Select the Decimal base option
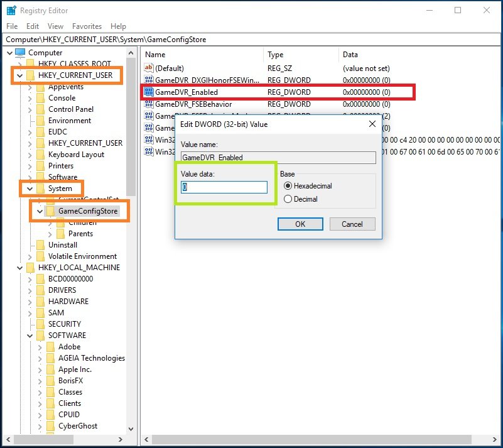The image size is (503, 448). pyautogui.click(x=288, y=199)
